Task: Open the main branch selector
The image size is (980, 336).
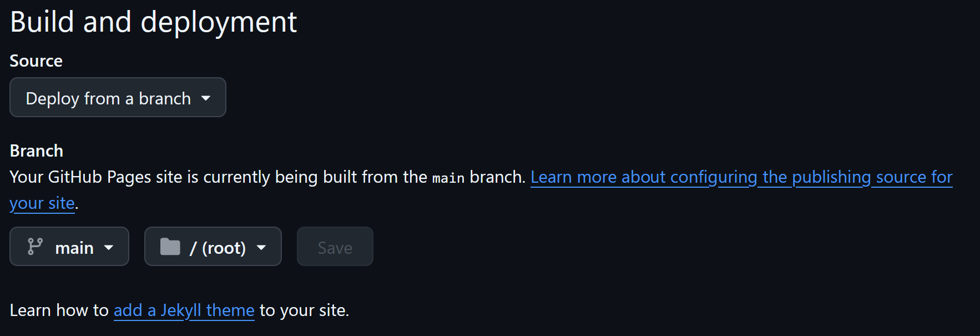Action: pyautogui.click(x=69, y=247)
